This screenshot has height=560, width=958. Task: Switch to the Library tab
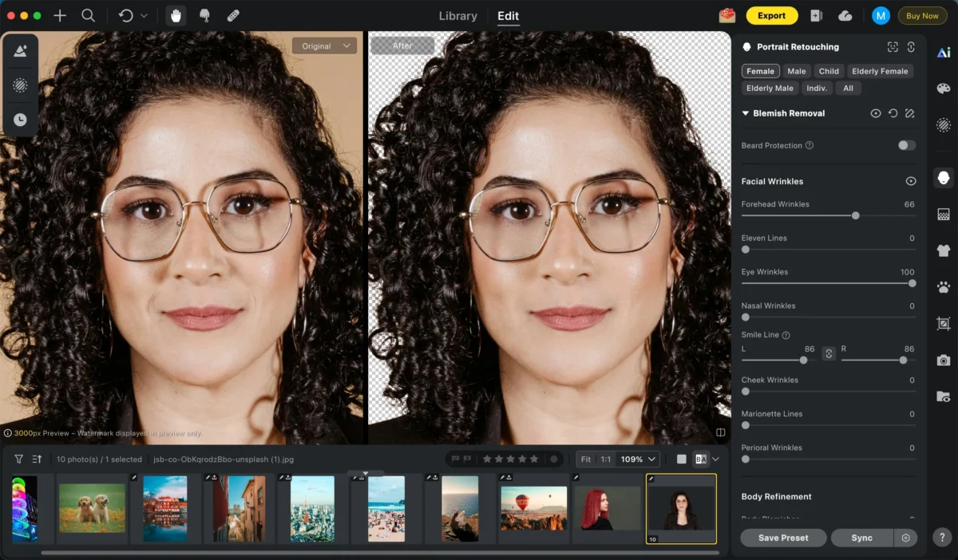[x=458, y=16]
